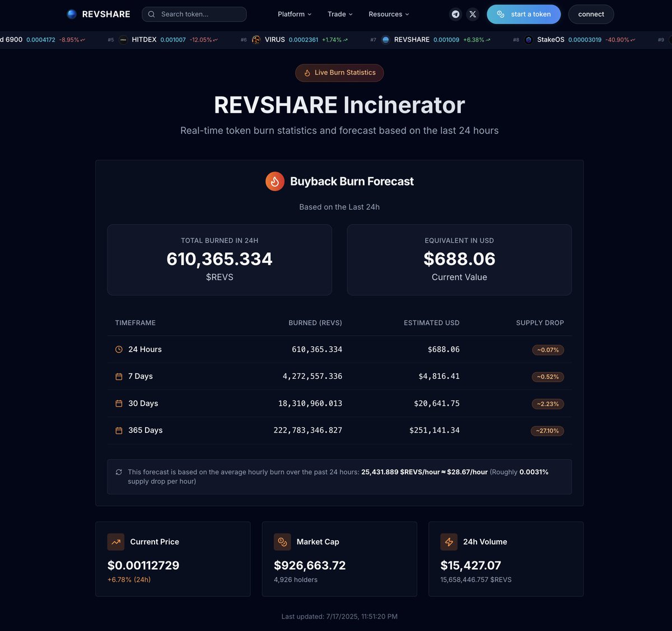Click the VIRUS token logo in ticker
This screenshot has width=672, height=631.
pyautogui.click(x=256, y=40)
